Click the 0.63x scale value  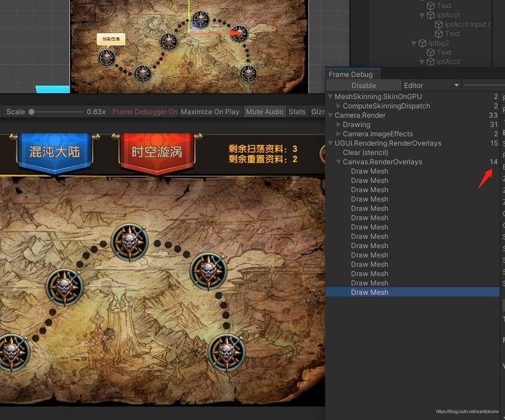click(x=96, y=112)
